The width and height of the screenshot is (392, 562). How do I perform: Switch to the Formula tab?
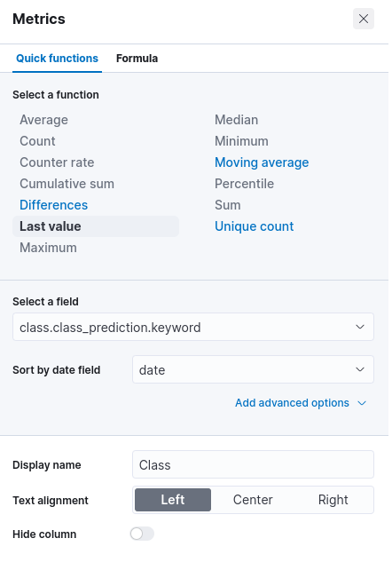[x=137, y=58]
